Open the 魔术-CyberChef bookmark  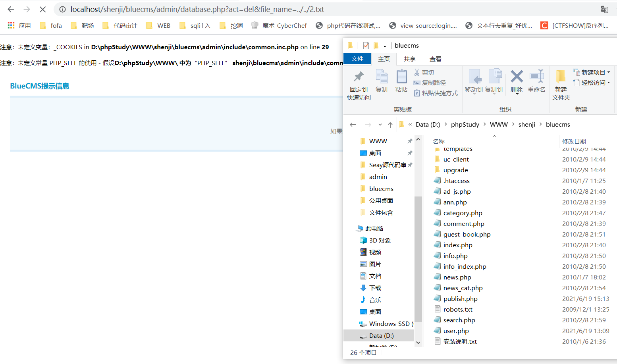pyautogui.click(x=279, y=25)
